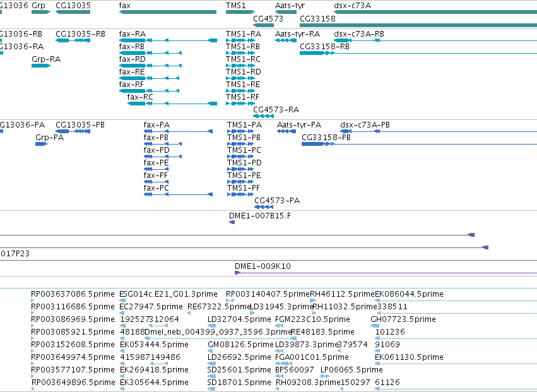537x392 pixels.
Task: Select EST label Dmel_neb_004399_0937_3596.3prime
Action: pyautogui.click(x=218, y=333)
